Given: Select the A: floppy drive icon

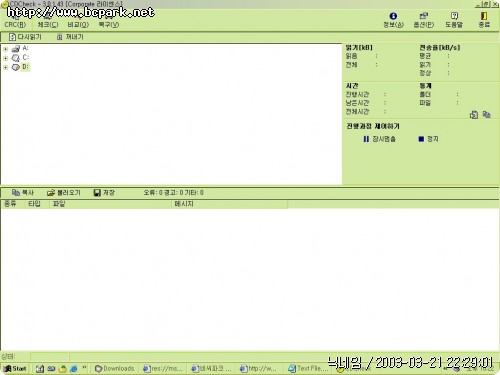Looking at the screenshot, I should 16,49.
